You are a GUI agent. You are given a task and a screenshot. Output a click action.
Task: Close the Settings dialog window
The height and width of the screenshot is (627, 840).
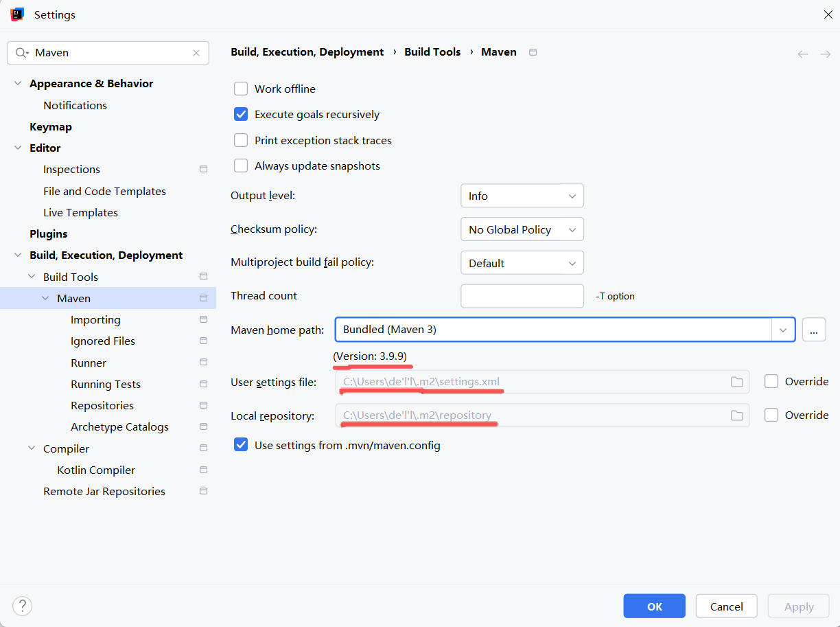pyautogui.click(x=828, y=14)
